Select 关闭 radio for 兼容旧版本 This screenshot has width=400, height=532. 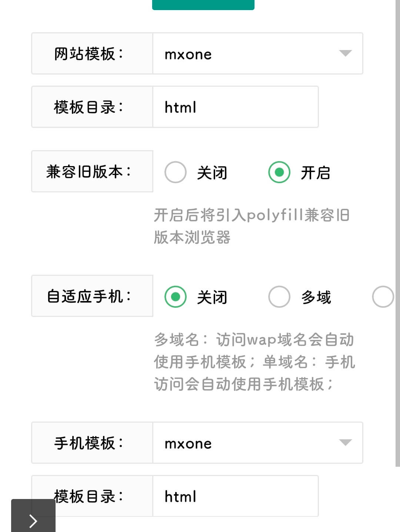(x=176, y=172)
